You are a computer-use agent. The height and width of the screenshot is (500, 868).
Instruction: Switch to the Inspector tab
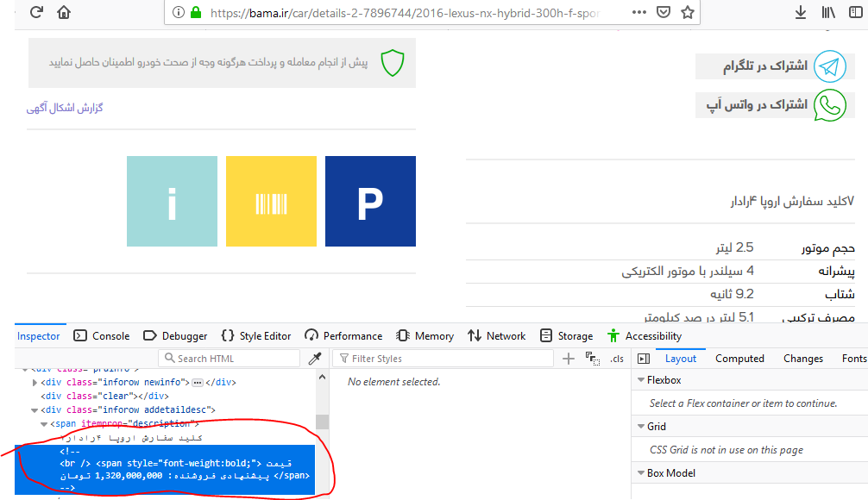[x=38, y=335]
